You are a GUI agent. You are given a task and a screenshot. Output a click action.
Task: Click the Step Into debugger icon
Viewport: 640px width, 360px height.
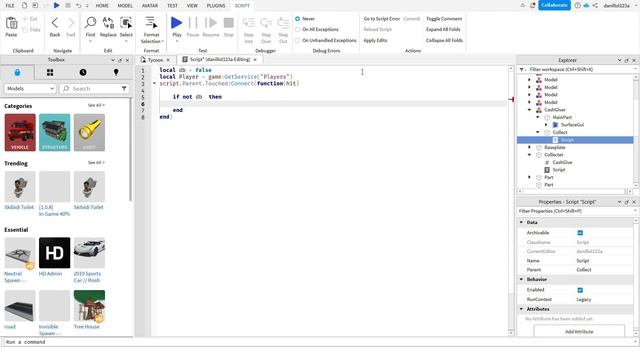[x=249, y=23]
